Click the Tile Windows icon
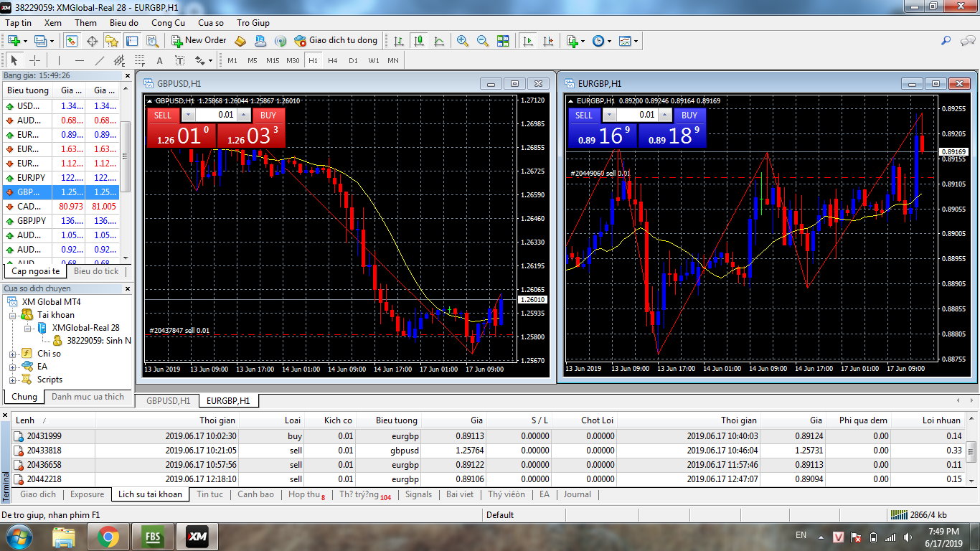The width and height of the screenshot is (980, 551). [503, 41]
